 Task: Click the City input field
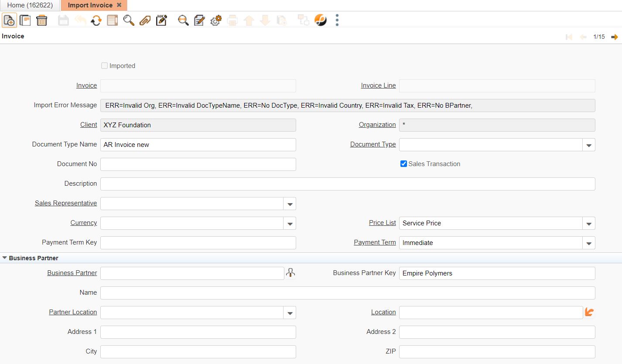[x=198, y=352]
